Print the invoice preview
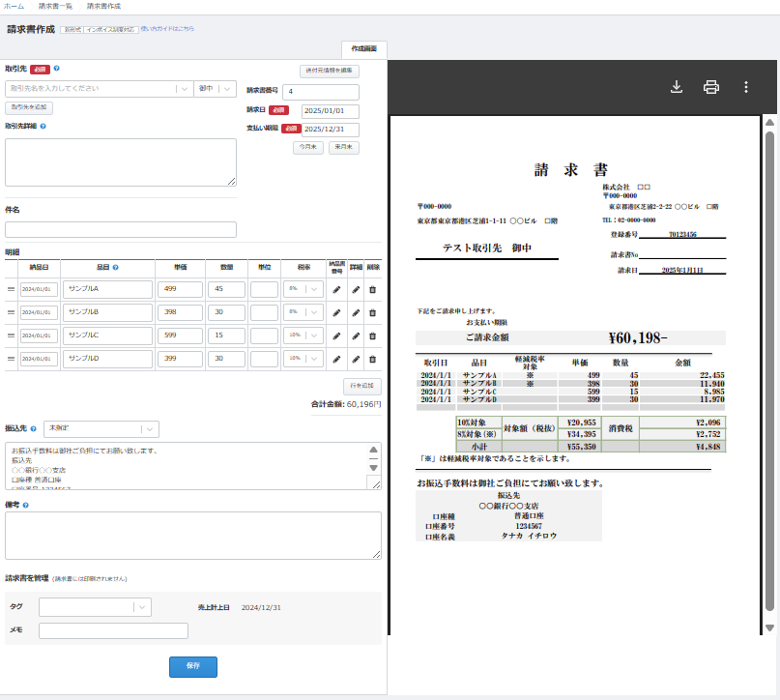 (x=711, y=87)
